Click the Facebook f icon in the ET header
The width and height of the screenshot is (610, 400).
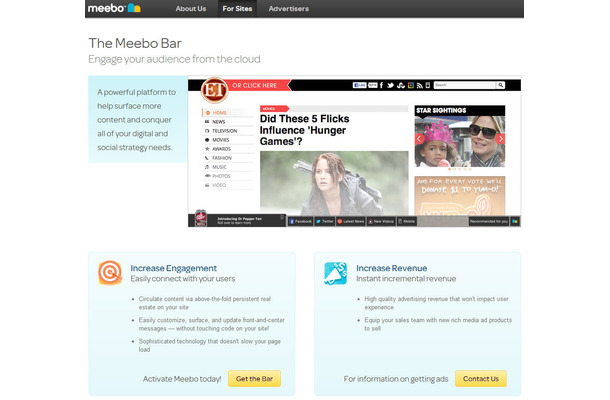click(381, 85)
